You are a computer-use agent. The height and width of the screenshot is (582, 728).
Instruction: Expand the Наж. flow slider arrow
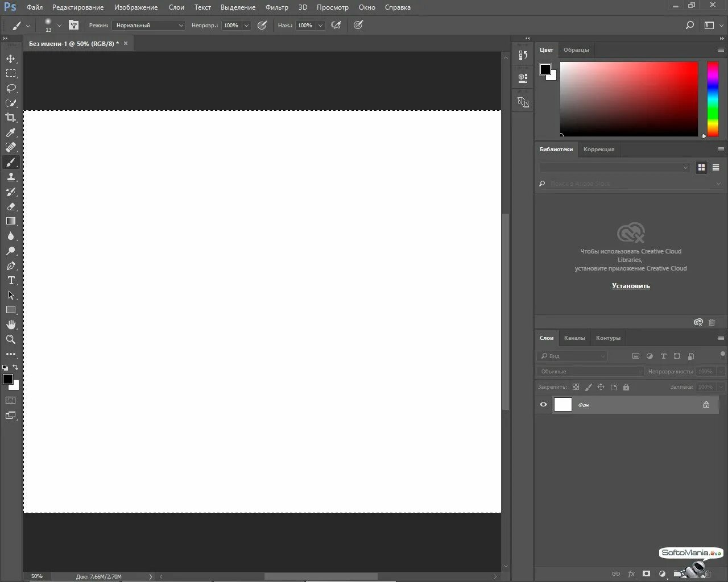click(320, 25)
